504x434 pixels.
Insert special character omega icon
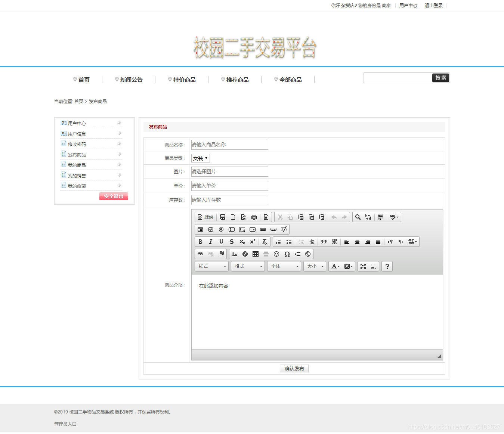[x=287, y=254]
